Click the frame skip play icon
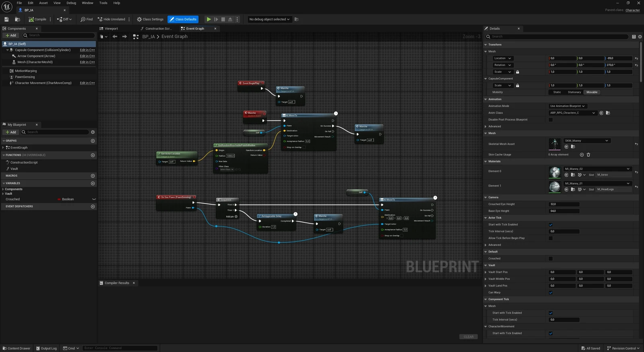The width and height of the screenshot is (644, 352). [216, 19]
